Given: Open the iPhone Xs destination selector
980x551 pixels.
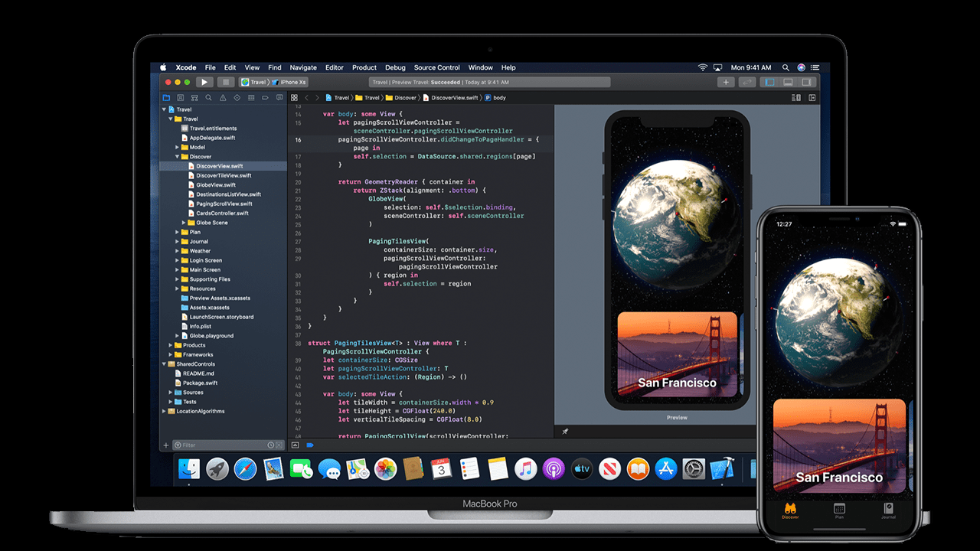Looking at the screenshot, I should click(292, 82).
